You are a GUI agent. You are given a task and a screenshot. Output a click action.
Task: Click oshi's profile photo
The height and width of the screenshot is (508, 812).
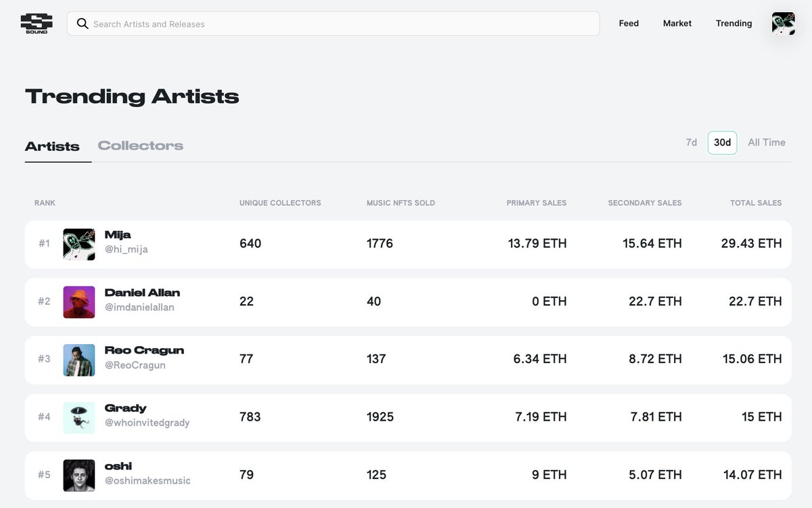[79, 475]
